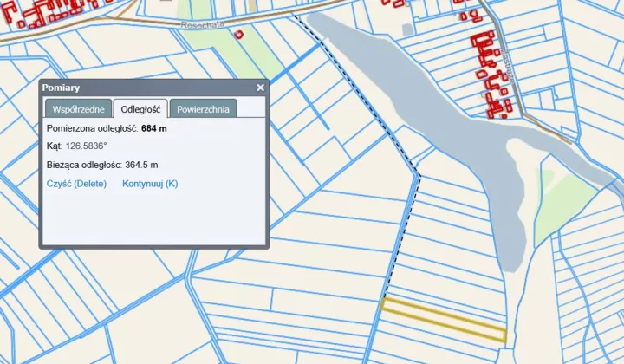Click the measured distance value 684 m
This screenshot has height=364, width=624.
pos(154,128)
